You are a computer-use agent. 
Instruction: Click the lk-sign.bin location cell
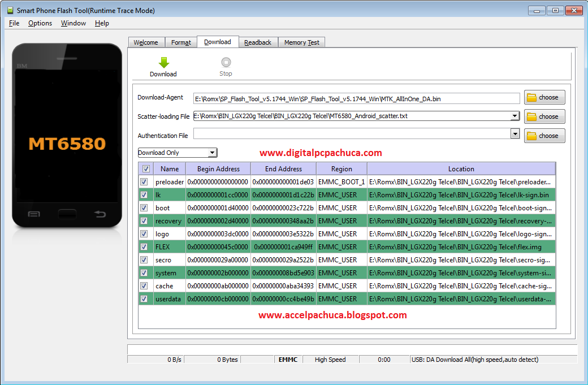point(461,195)
